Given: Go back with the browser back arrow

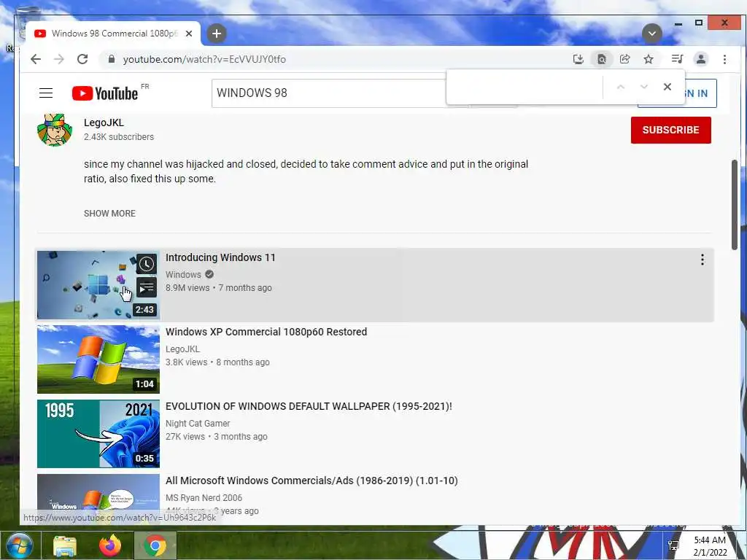Looking at the screenshot, I should (x=36, y=59).
